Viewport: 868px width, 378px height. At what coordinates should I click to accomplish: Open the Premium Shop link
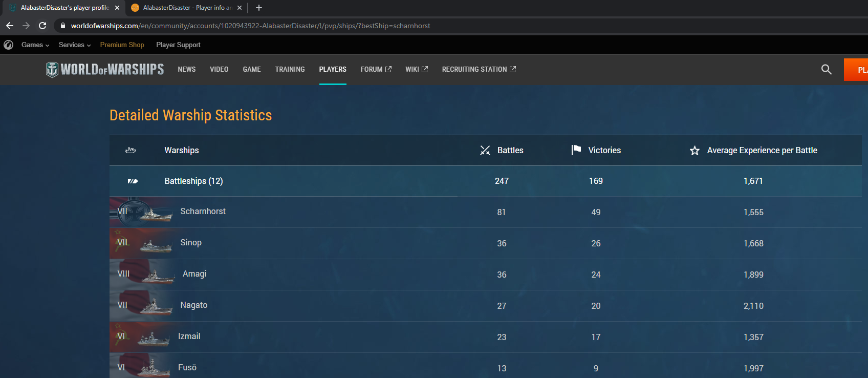tap(122, 45)
